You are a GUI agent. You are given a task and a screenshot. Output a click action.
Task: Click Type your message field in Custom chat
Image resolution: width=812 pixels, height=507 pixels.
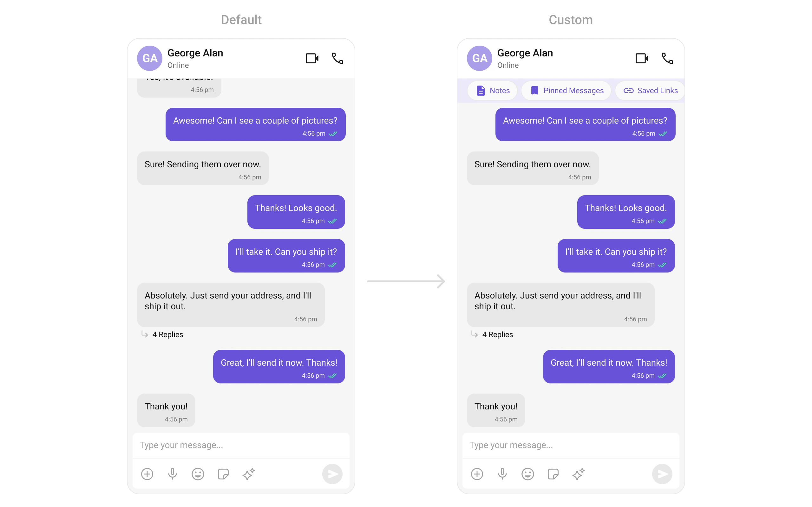click(571, 445)
